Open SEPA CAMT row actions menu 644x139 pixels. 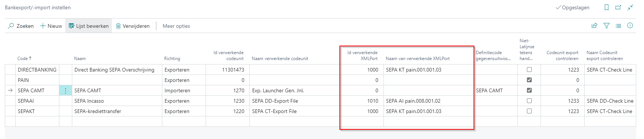66,90
